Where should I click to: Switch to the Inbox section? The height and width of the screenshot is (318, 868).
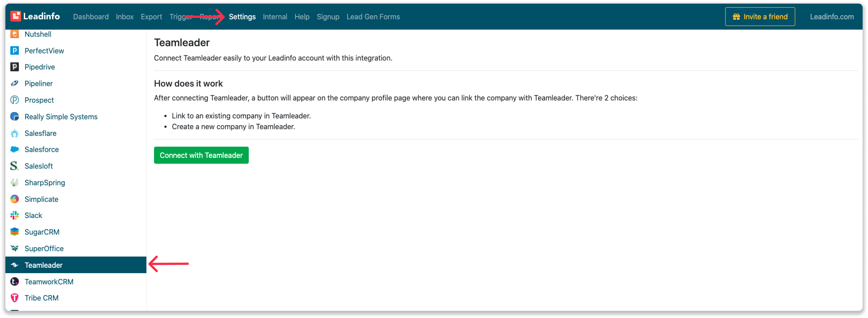pos(124,17)
